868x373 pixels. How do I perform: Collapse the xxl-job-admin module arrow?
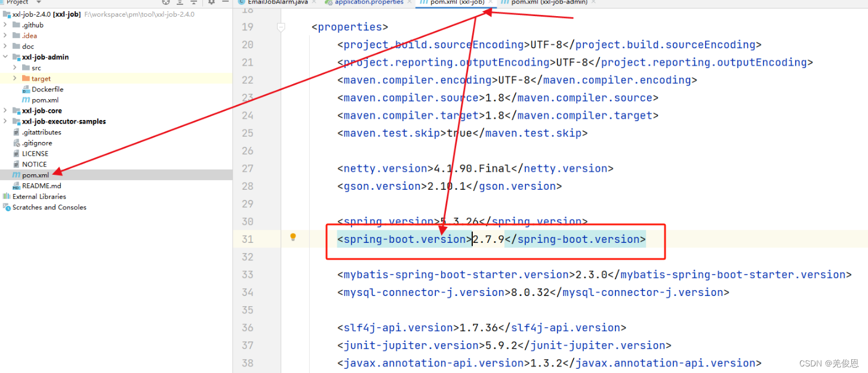5,57
